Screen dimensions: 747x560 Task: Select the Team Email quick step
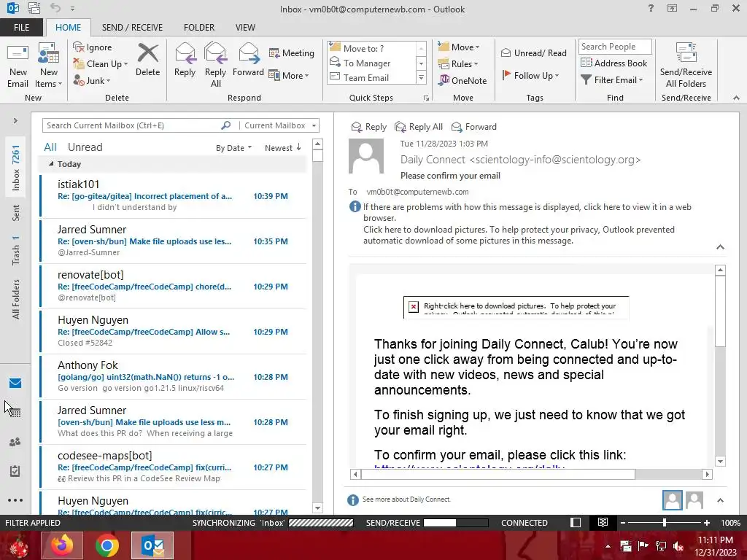click(371, 77)
